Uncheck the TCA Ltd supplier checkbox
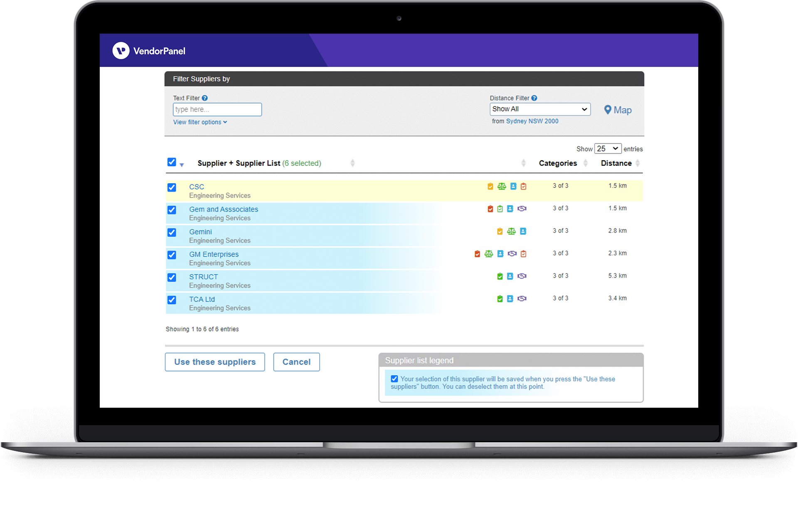 pos(172,300)
